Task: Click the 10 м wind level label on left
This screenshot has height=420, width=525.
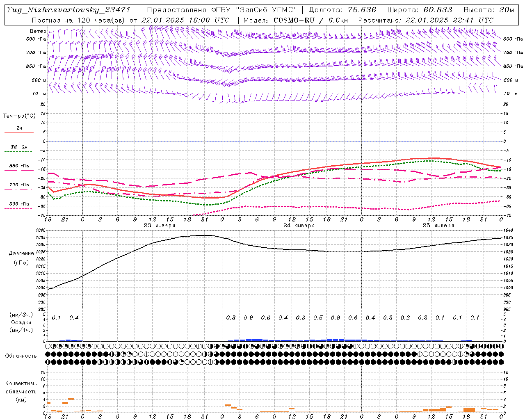Action: [x=39, y=94]
